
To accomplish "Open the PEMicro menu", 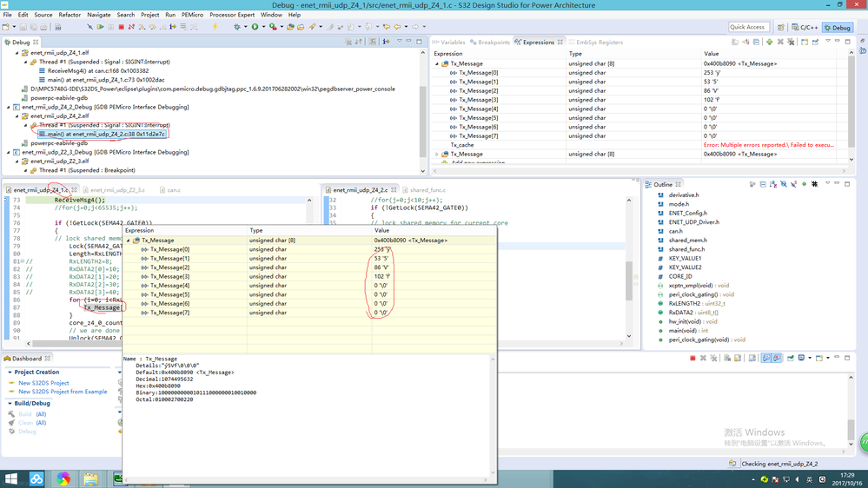I will [x=192, y=15].
